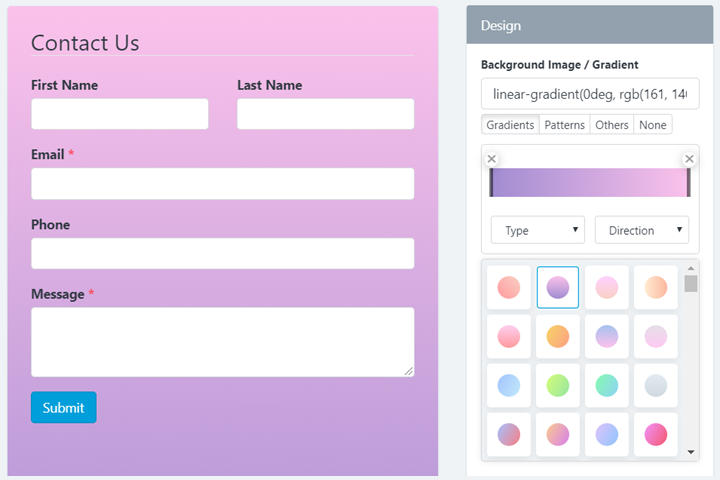The image size is (720, 480).
Task: Open the gradient Type dropdown
Action: tap(538, 230)
